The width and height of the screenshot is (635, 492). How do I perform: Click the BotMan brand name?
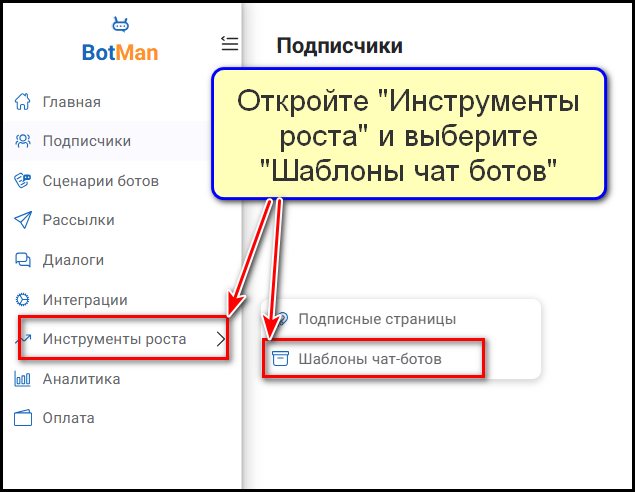coord(120,53)
